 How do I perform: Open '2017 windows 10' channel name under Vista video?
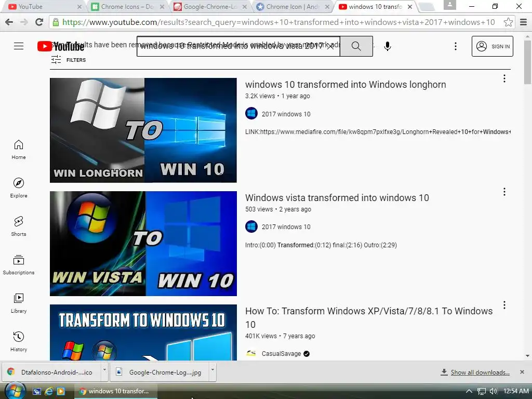[286, 227]
